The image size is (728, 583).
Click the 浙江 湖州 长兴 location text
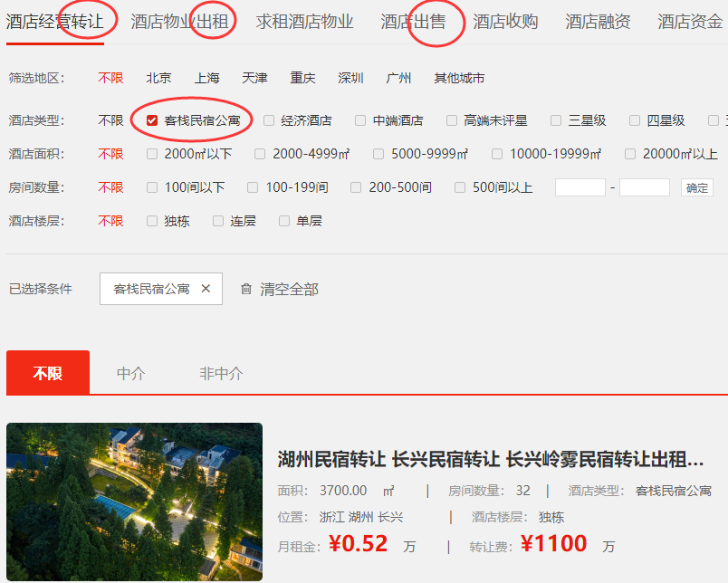(x=361, y=517)
